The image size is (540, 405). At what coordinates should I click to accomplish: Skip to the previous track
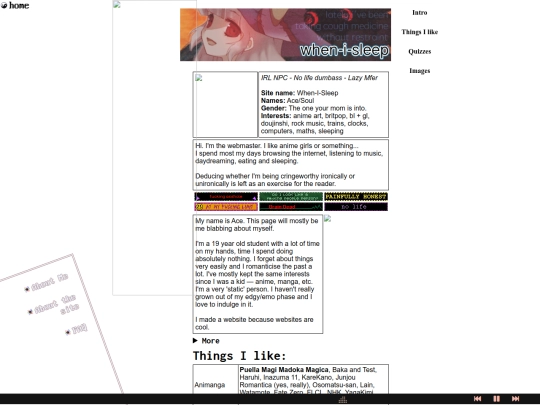(x=477, y=398)
